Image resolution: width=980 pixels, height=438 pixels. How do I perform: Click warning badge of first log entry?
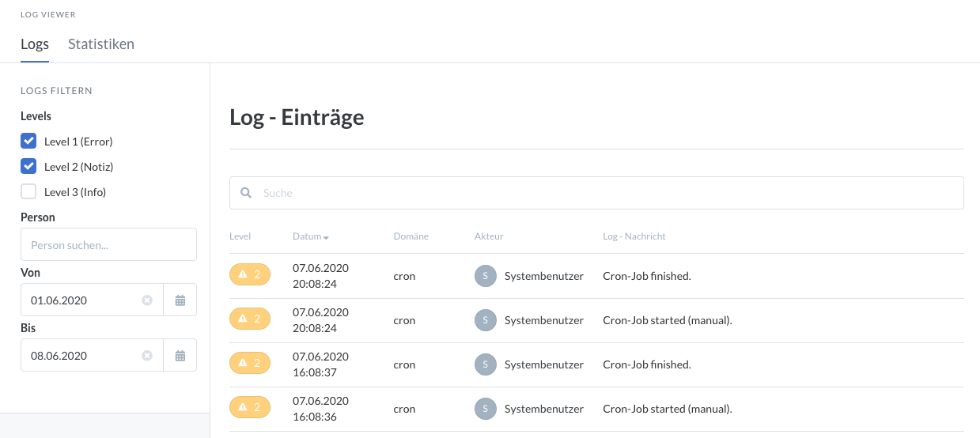[249, 275]
